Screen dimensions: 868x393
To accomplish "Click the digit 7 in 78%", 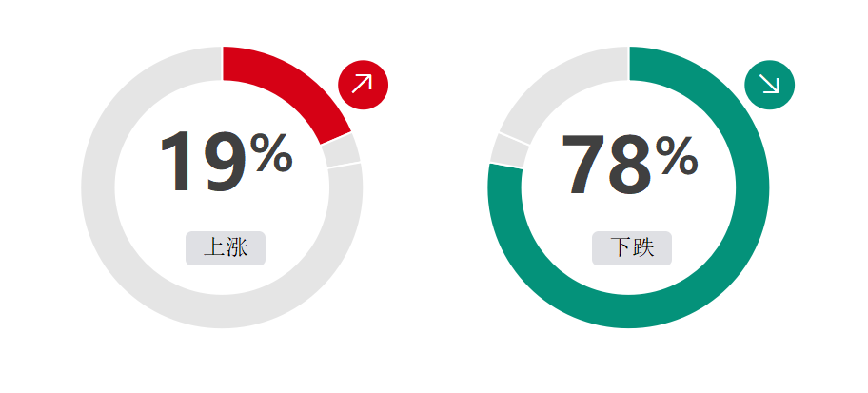I will [x=584, y=165].
